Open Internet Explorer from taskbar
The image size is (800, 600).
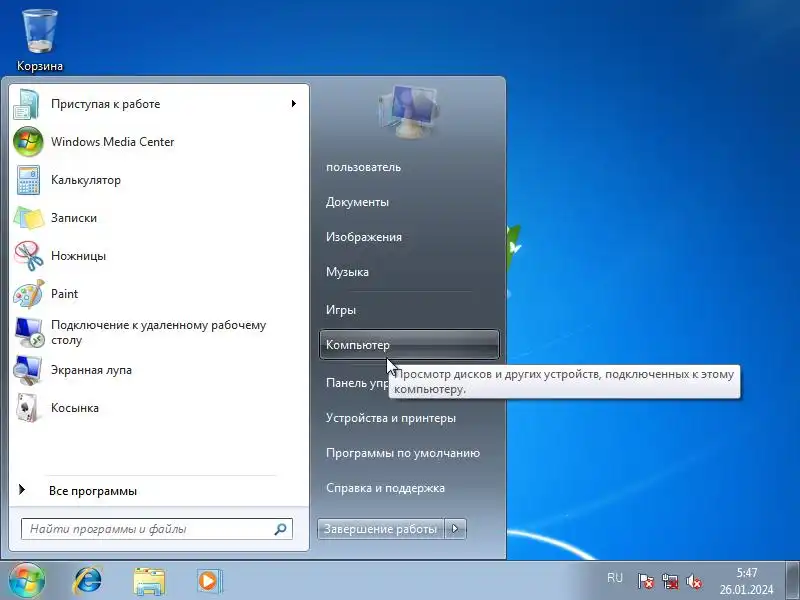click(88, 581)
